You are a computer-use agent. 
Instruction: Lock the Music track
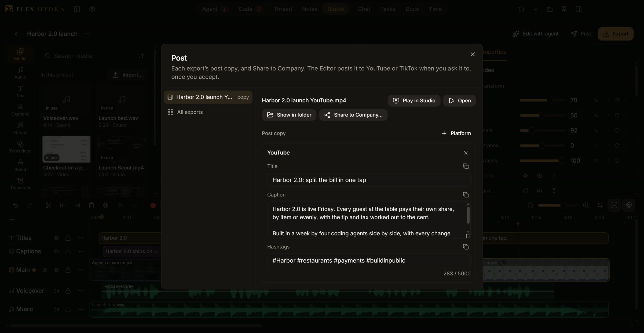pos(68,309)
